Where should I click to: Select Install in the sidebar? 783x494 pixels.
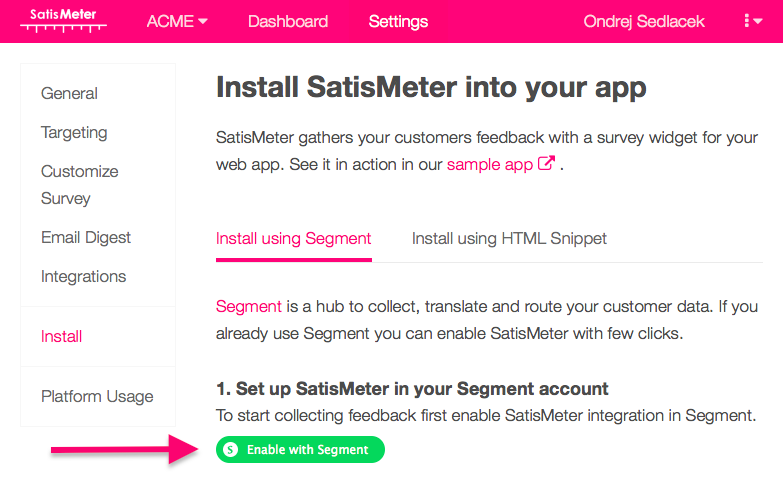61,336
